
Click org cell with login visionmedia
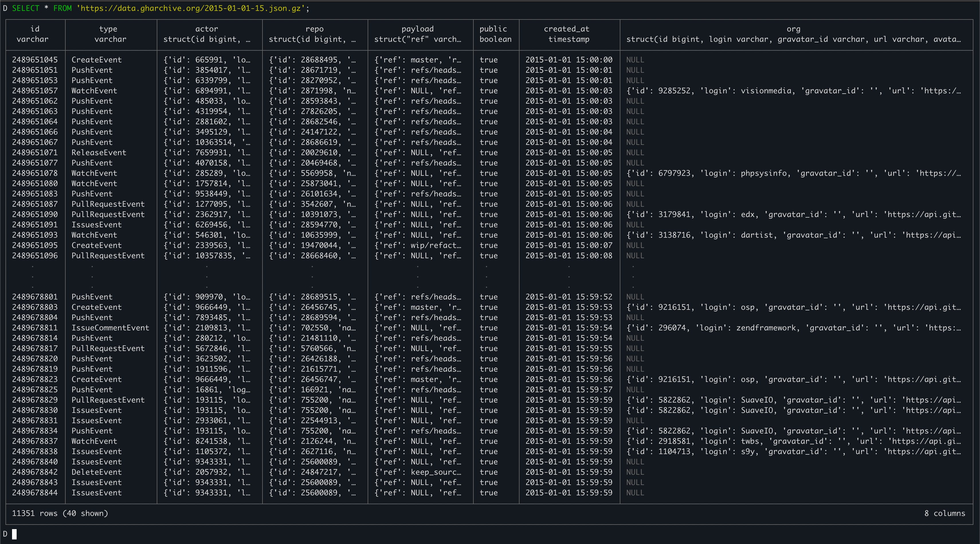point(793,91)
